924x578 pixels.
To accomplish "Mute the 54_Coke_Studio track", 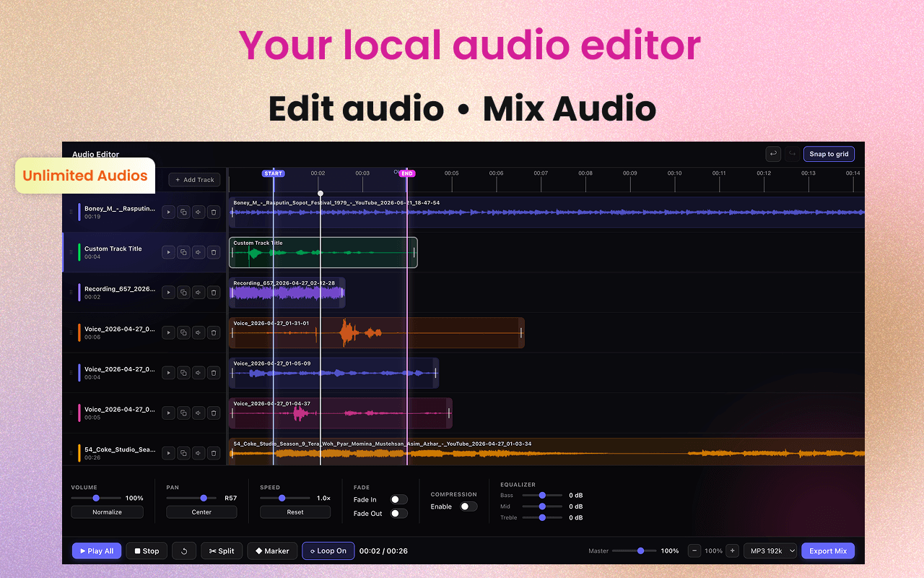I will pyautogui.click(x=199, y=453).
